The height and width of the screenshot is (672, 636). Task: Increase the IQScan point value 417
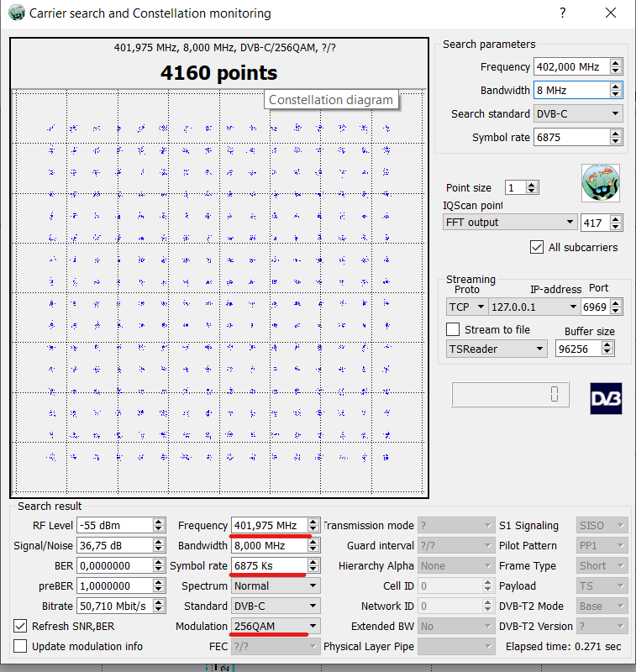tap(616, 218)
